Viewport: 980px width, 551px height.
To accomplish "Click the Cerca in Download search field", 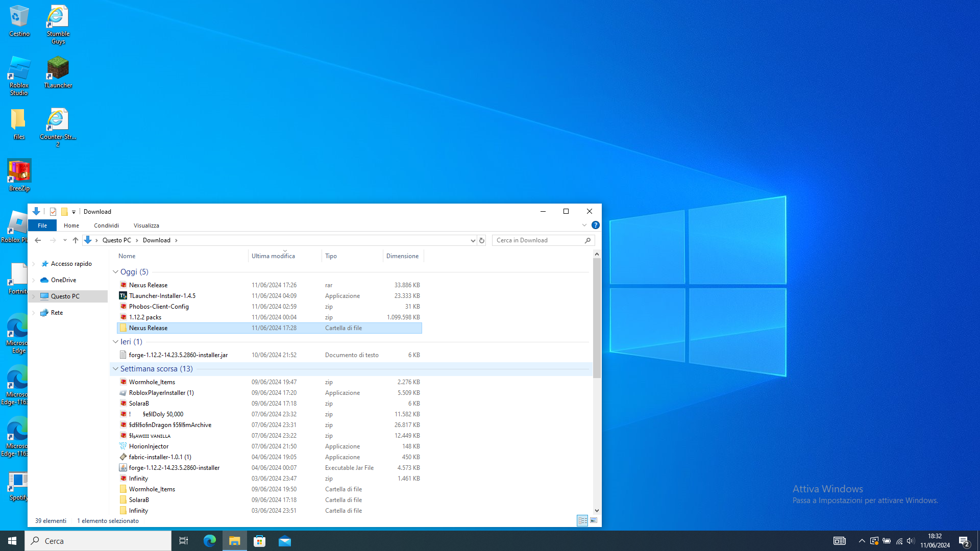I will point(538,240).
